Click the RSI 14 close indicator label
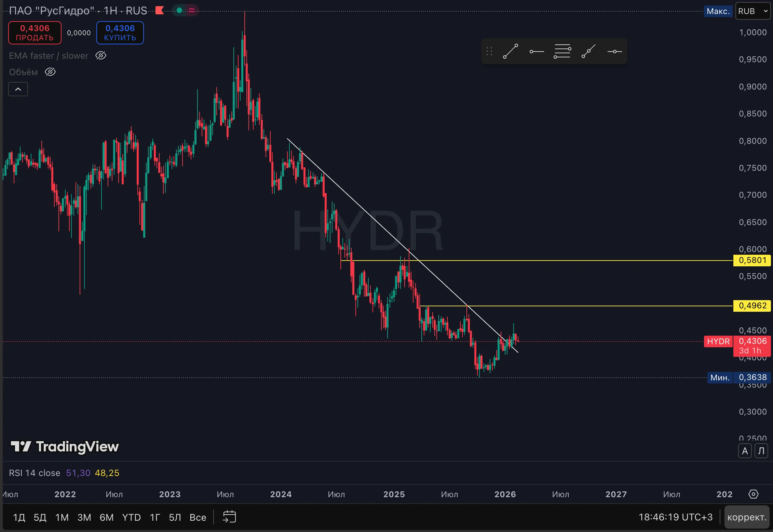 [35, 473]
